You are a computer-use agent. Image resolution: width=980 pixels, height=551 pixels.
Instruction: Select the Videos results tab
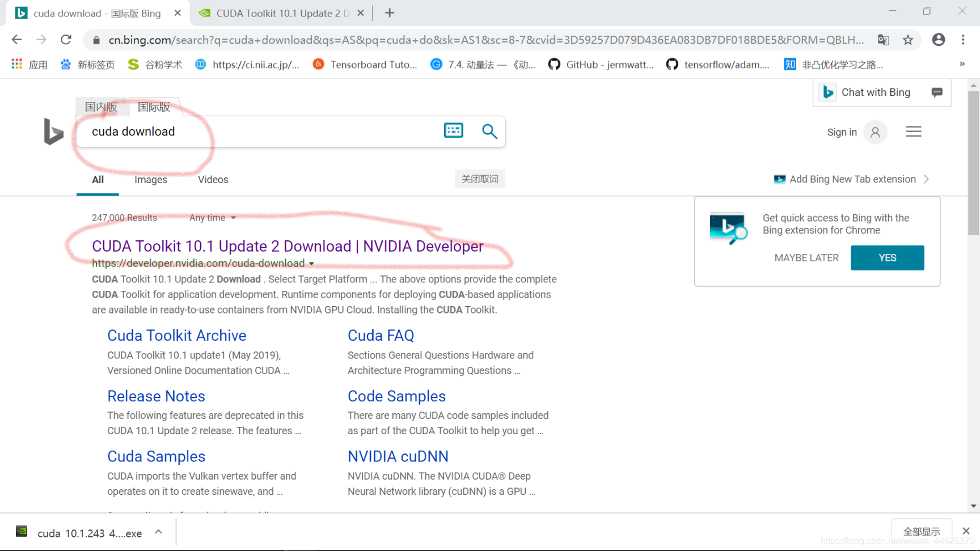click(x=213, y=180)
